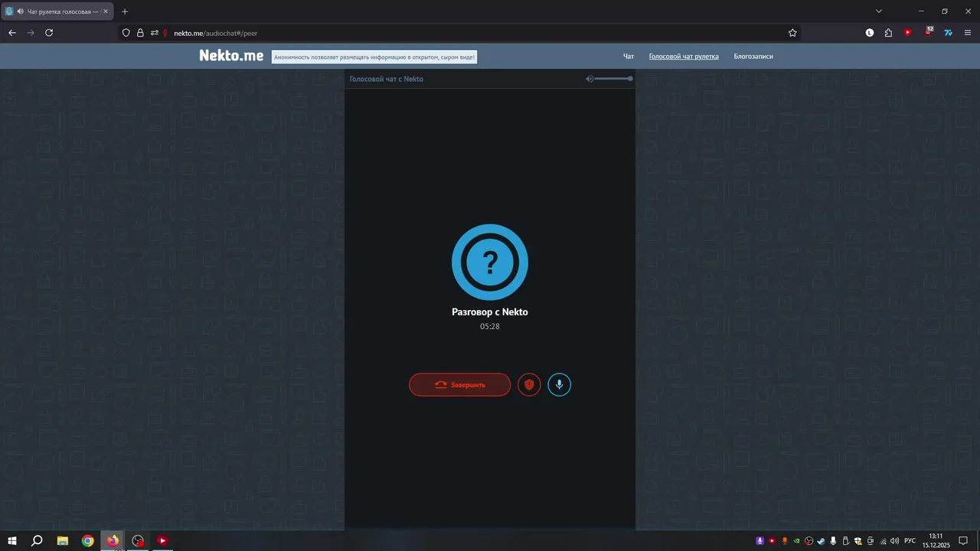Open the tracking protection shield panel
This screenshot has height=551, width=980.
pos(126,33)
